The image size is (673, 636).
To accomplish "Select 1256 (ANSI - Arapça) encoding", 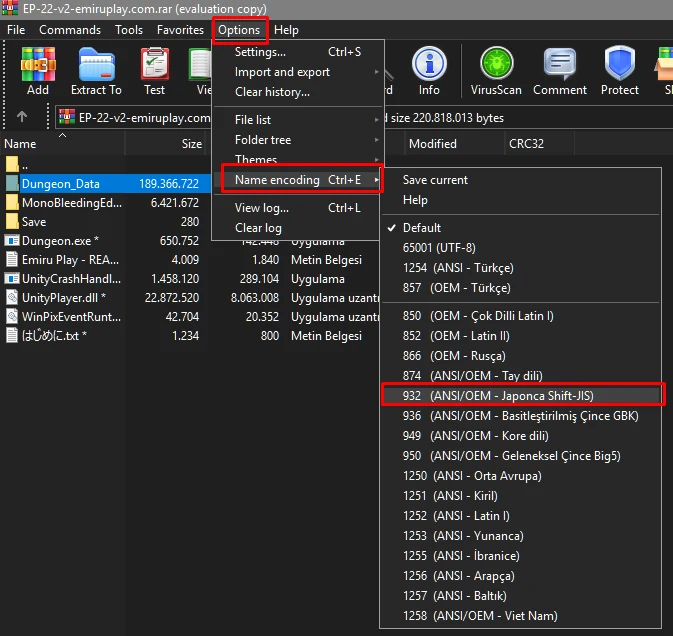I will coord(520,575).
